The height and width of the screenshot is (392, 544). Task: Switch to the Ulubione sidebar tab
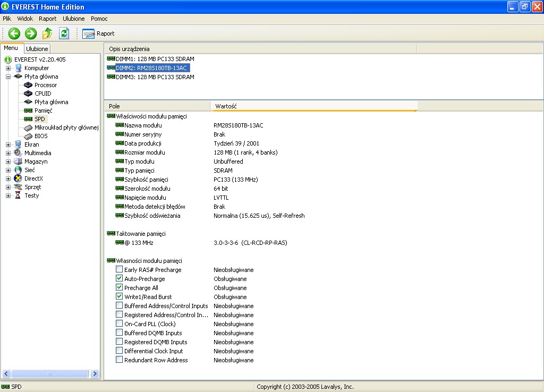point(37,49)
